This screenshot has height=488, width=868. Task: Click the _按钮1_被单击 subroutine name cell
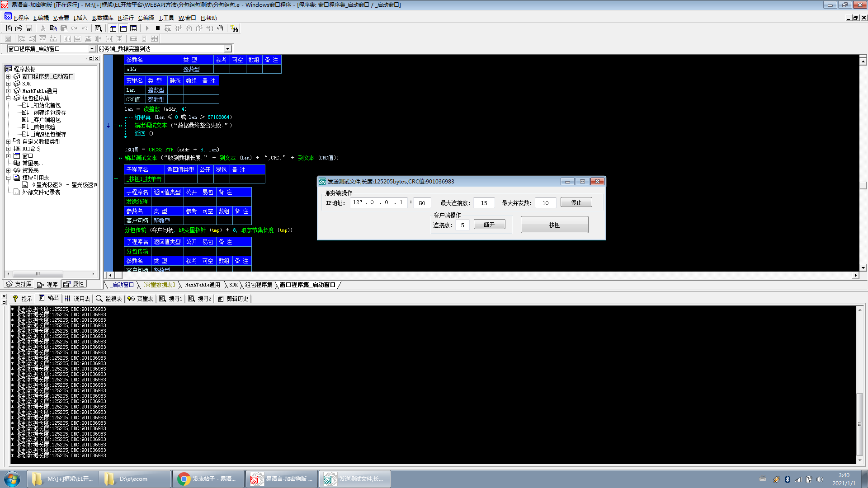point(145,179)
